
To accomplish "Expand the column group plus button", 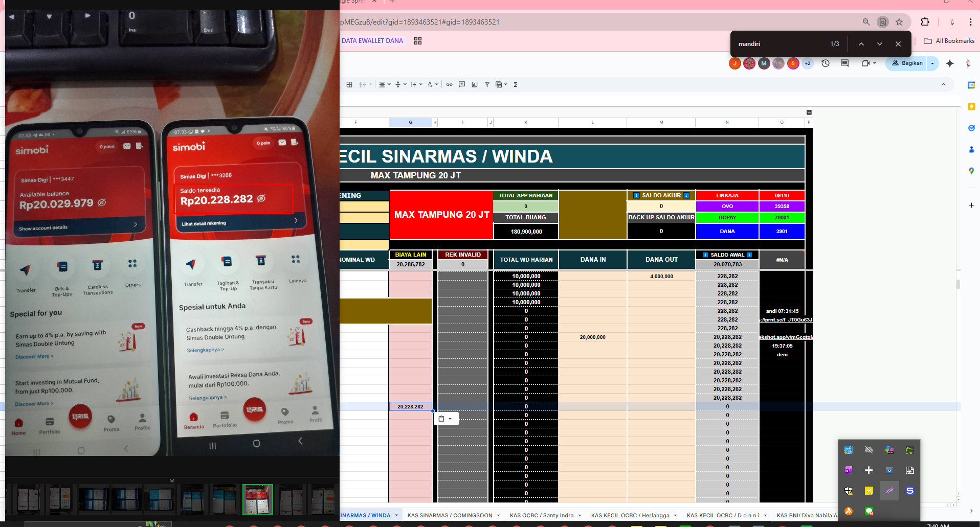I will pyautogui.click(x=809, y=112).
